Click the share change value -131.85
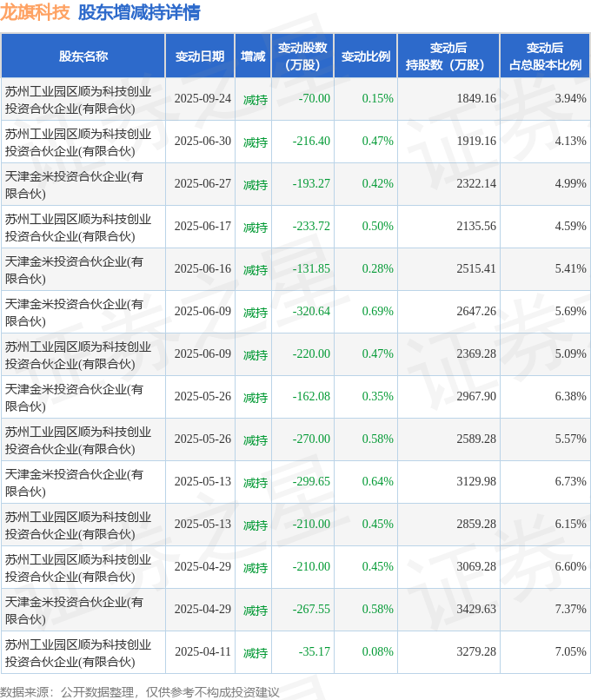This screenshot has width=591, height=700. (311, 268)
